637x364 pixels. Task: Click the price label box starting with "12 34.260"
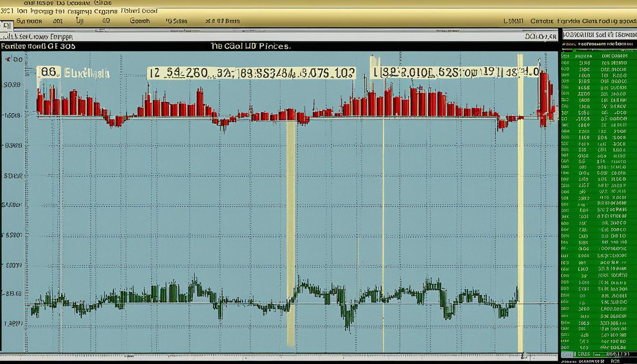pyautogui.click(x=251, y=73)
